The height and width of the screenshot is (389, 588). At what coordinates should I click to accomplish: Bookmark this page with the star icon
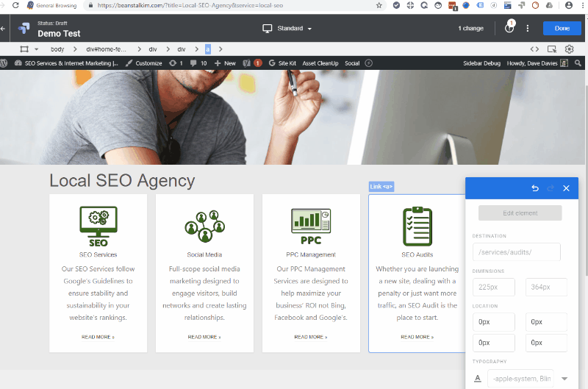click(379, 5)
